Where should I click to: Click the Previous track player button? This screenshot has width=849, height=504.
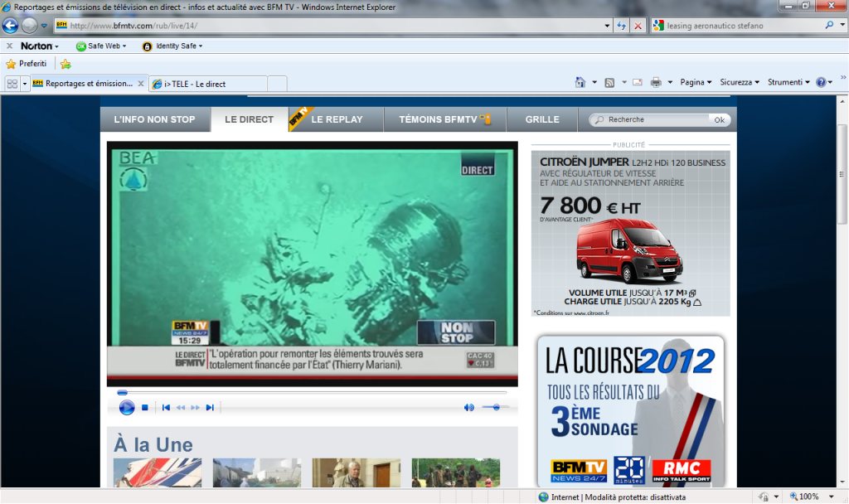[166, 408]
